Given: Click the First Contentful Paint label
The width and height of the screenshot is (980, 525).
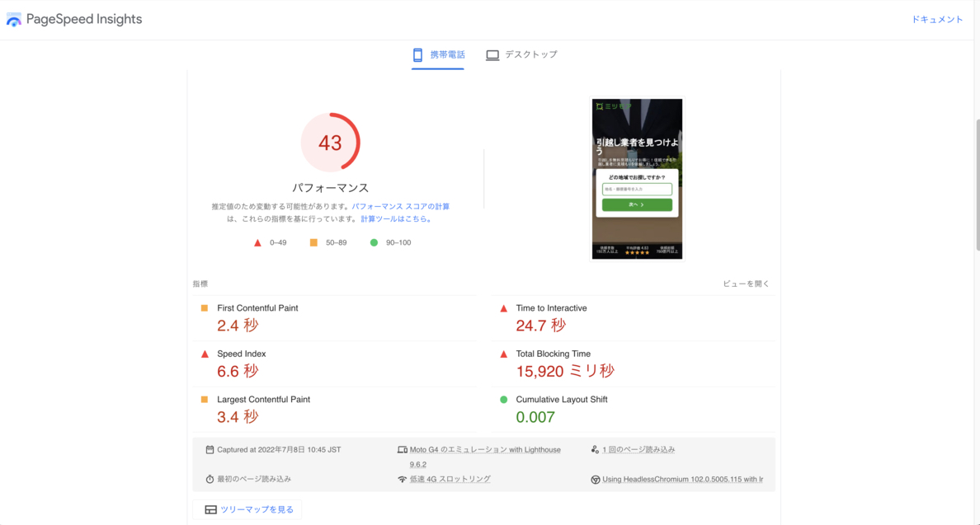Looking at the screenshot, I should click(257, 308).
